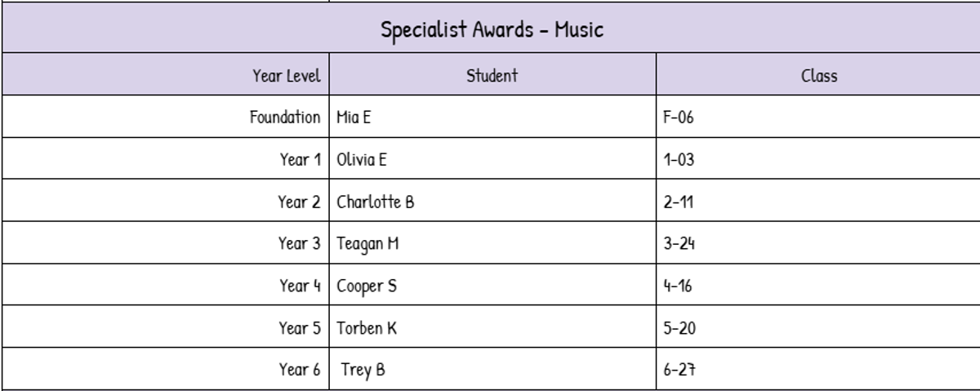Select the class cell '1-03'

coord(679,160)
